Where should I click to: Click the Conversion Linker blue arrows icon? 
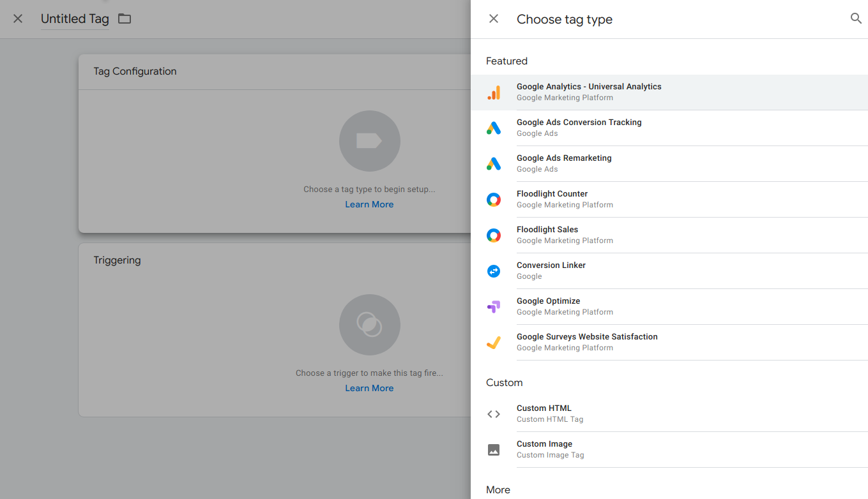(494, 271)
